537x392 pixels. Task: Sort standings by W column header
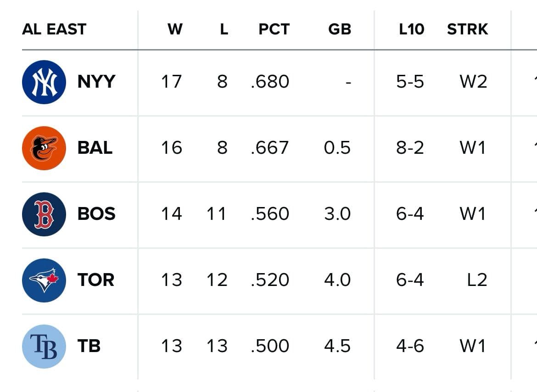[175, 29]
